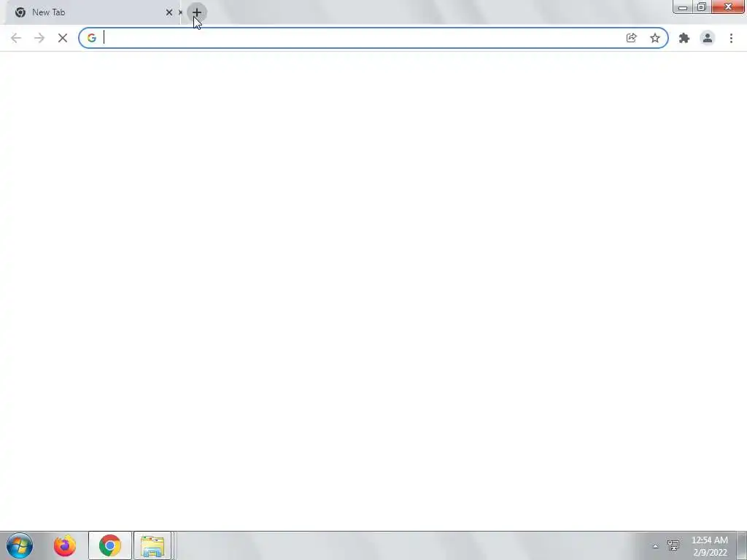
Task: Click the Google icon in the address bar
Action: pyautogui.click(x=91, y=38)
